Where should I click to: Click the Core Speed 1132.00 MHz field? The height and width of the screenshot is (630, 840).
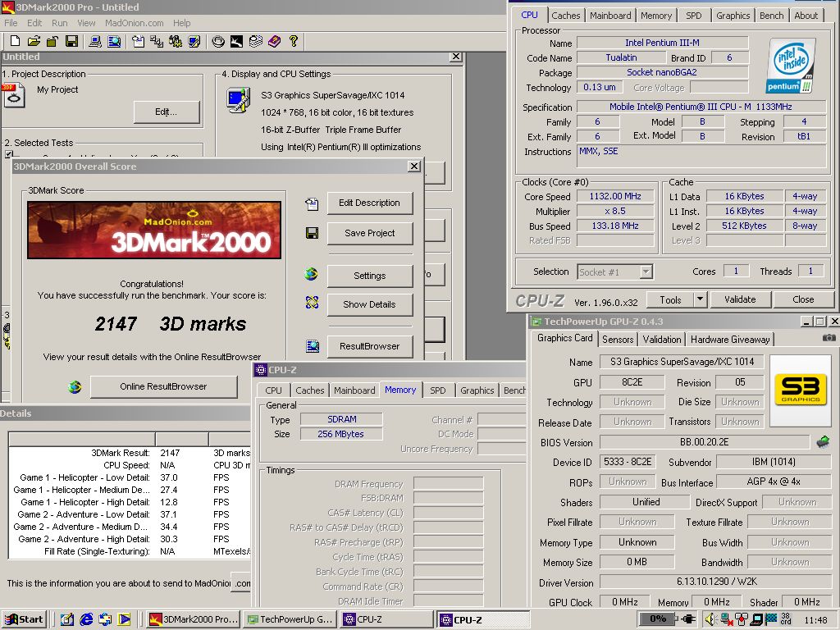click(615, 197)
